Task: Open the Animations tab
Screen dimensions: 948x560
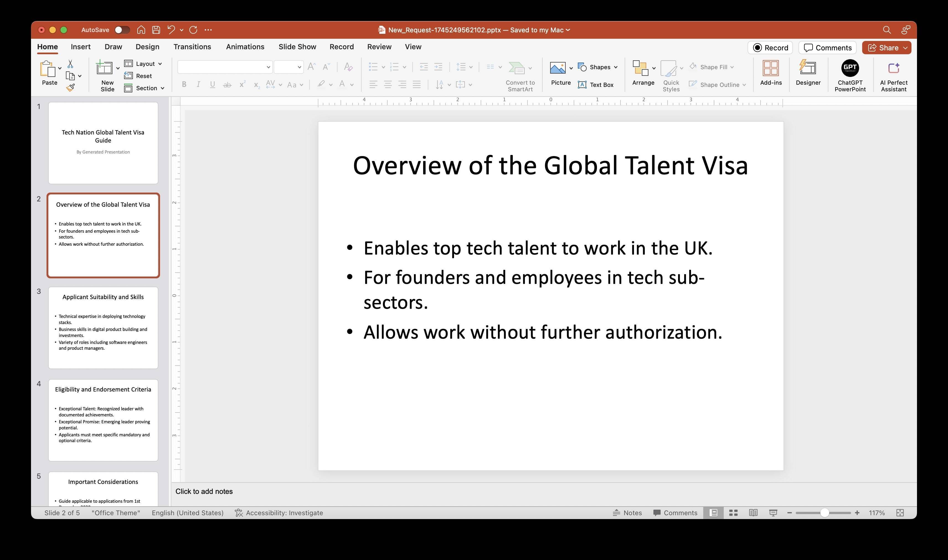Action: click(x=245, y=47)
